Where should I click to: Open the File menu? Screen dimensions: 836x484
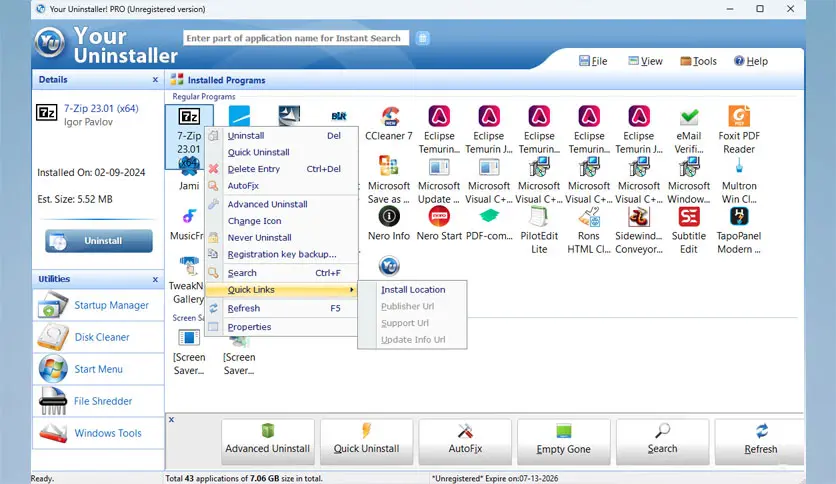click(x=593, y=61)
